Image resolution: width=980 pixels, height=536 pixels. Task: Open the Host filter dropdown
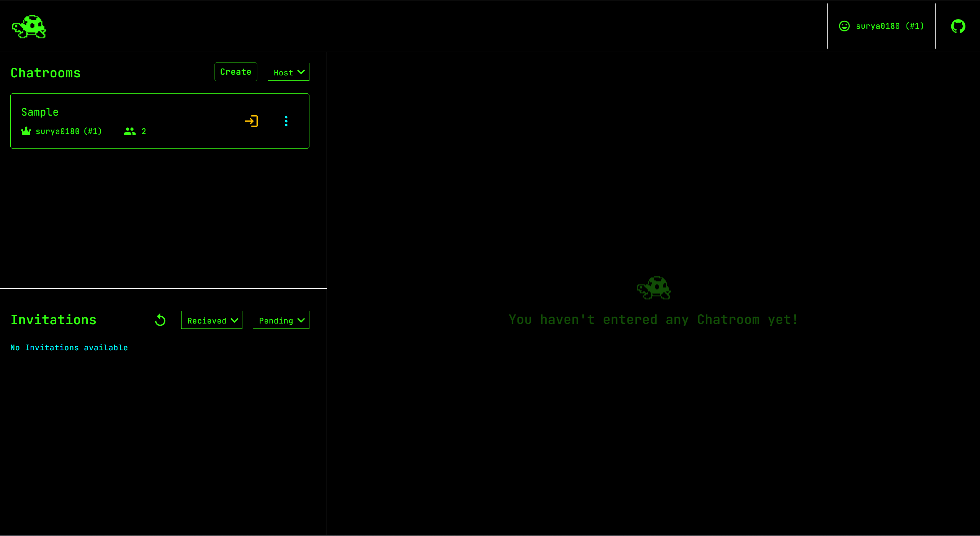tap(288, 72)
